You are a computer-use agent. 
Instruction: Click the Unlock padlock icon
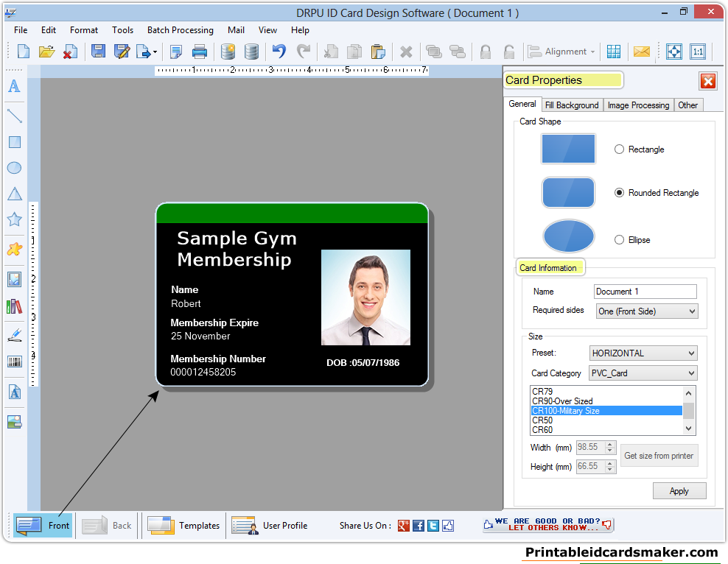click(509, 52)
